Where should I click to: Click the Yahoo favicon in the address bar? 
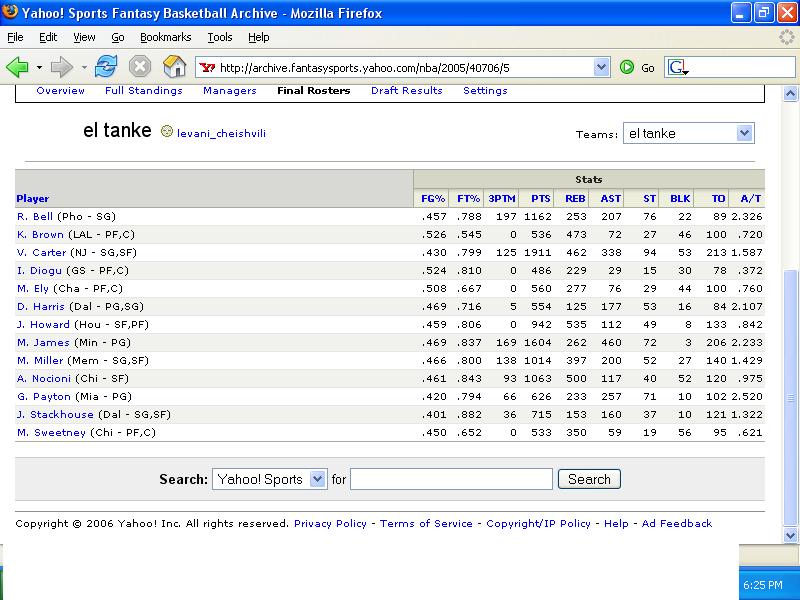(x=207, y=67)
